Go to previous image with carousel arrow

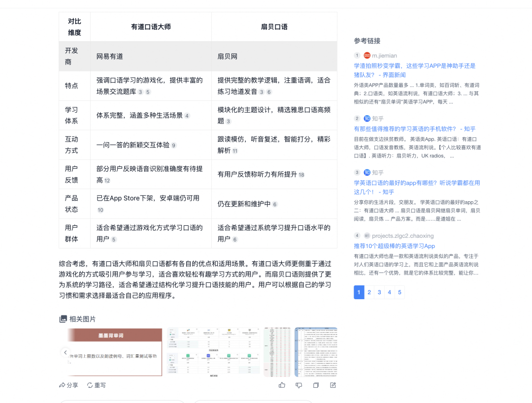(66, 352)
